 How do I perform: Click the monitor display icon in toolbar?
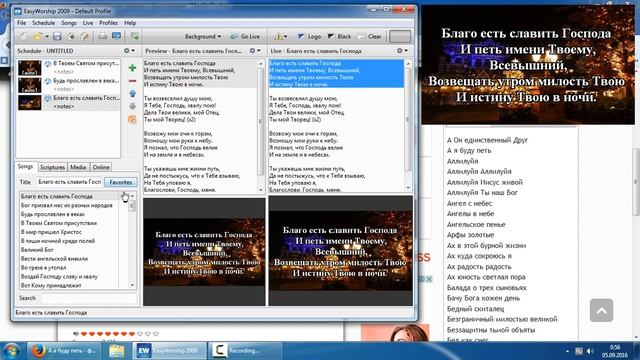tap(116, 36)
